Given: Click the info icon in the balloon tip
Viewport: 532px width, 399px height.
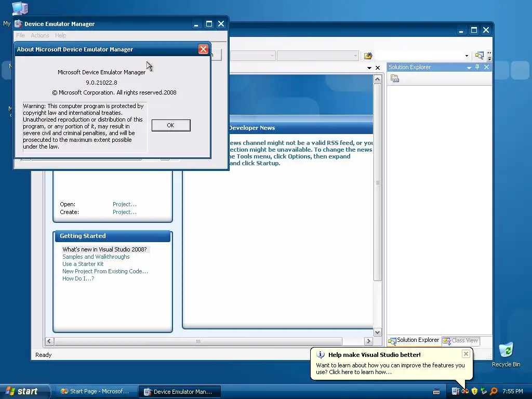Looking at the screenshot, I should coord(321,355).
